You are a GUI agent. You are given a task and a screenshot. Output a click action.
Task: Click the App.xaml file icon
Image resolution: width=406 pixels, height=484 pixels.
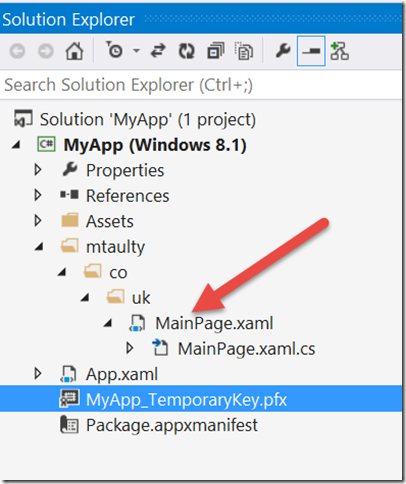[x=68, y=374]
